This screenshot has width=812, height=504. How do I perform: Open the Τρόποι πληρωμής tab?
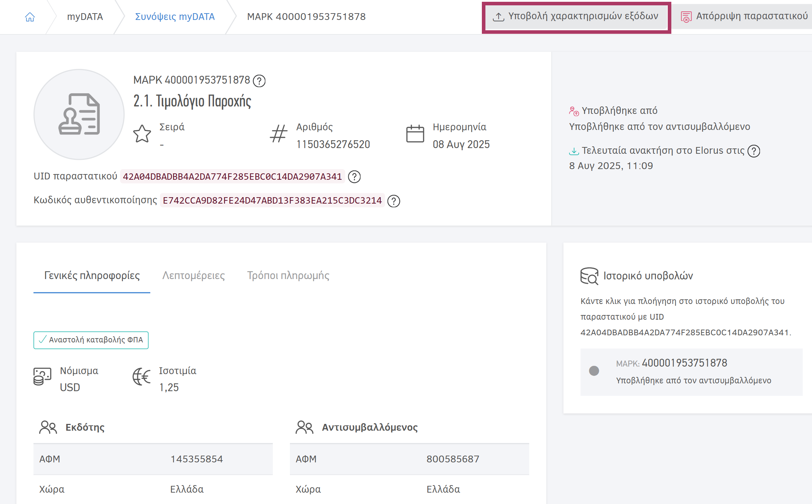[288, 275]
